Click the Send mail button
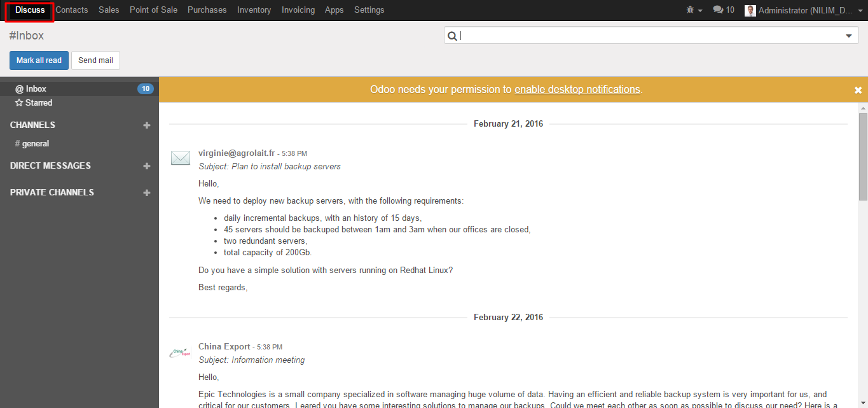 [95, 60]
